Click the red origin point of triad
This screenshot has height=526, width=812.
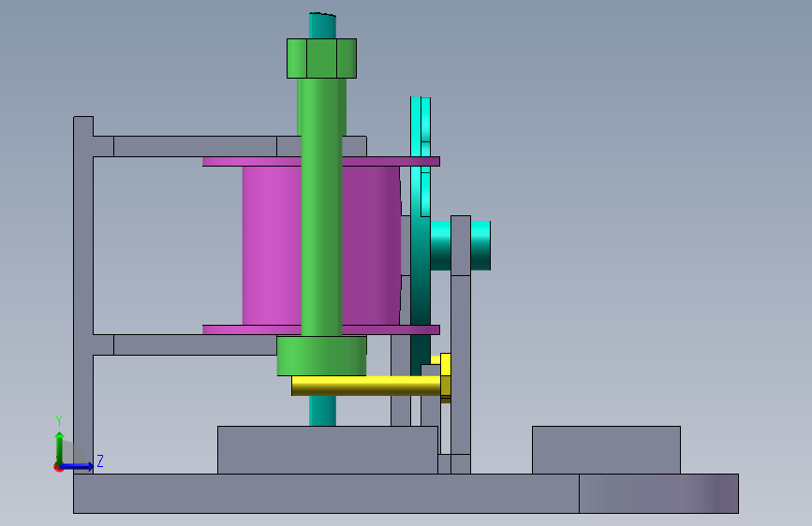coord(58,467)
